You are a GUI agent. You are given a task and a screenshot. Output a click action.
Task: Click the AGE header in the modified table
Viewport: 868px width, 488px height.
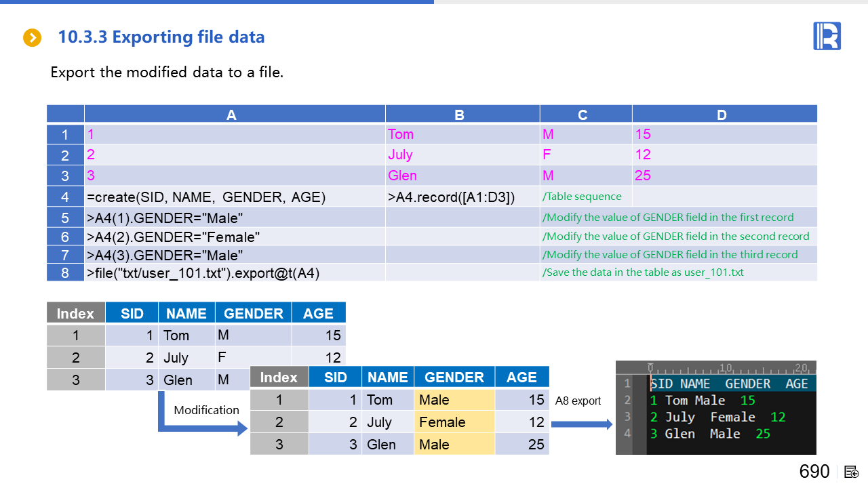[x=521, y=378]
